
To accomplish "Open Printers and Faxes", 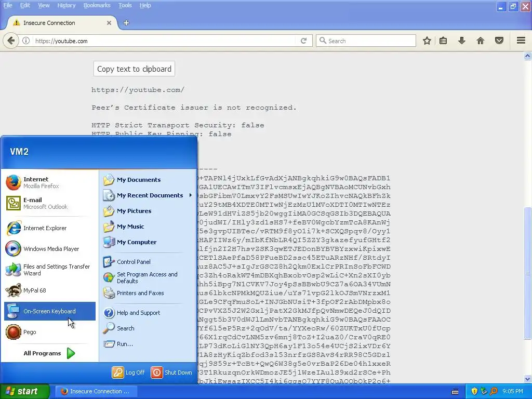I will [x=148, y=293].
